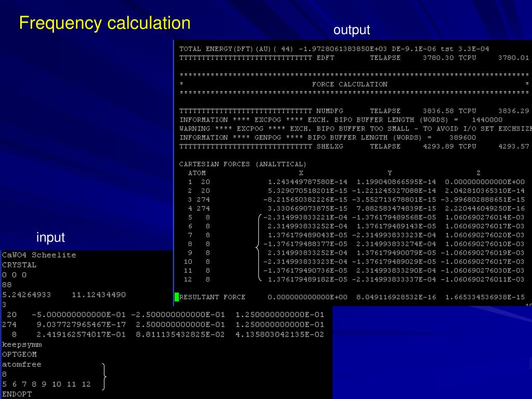Click the 'atomfree' keyword
Image resolution: width=532 pixels, height=399 pixels.
click(22, 364)
